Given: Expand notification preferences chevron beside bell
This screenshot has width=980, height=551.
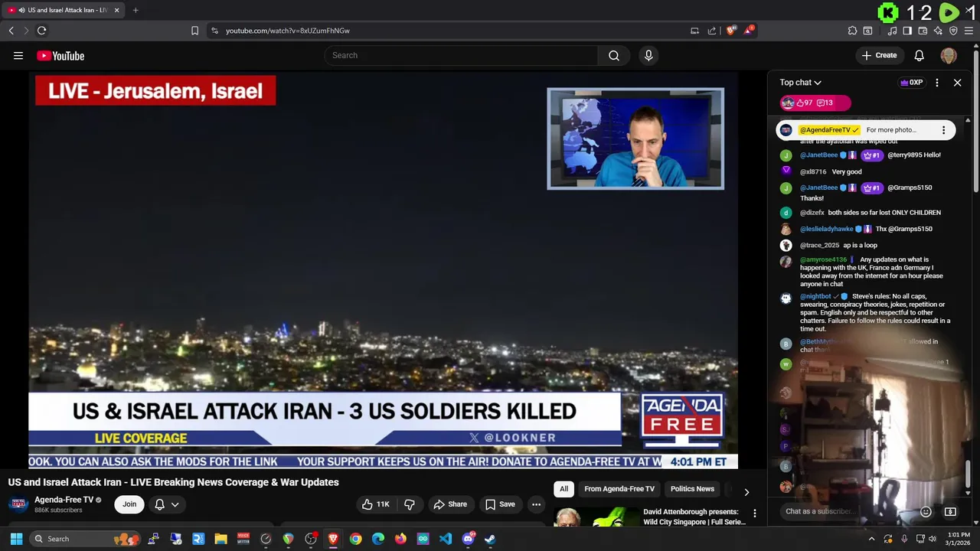Looking at the screenshot, I should [175, 504].
